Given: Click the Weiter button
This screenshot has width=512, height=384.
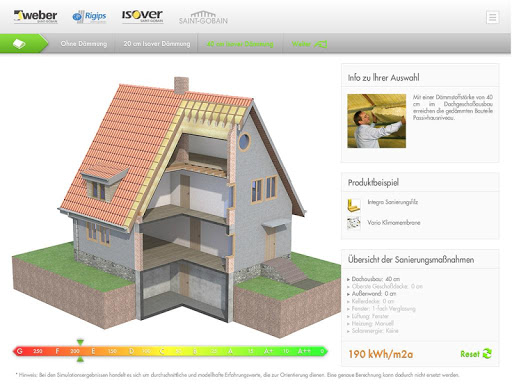Looking at the screenshot, I should 309,44.
